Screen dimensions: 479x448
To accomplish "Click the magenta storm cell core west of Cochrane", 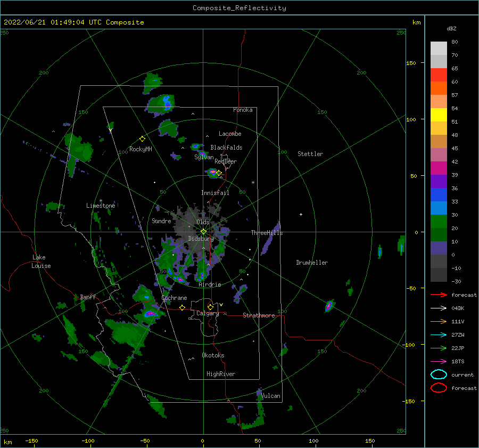I will pyautogui.click(x=150, y=313).
